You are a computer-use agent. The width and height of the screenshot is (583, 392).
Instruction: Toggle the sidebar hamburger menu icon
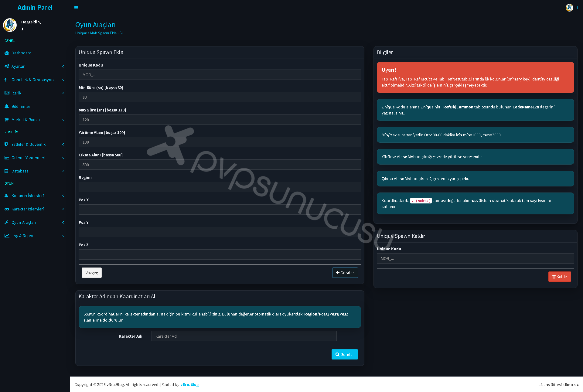tap(76, 8)
